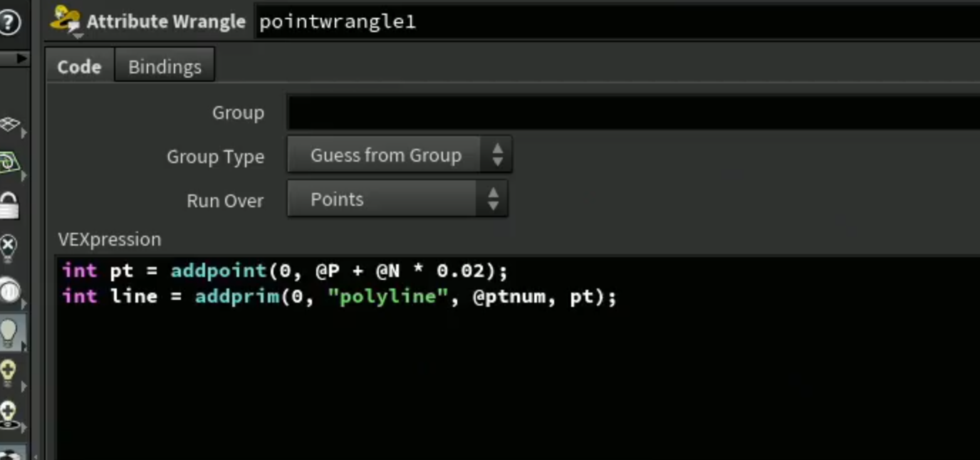Toggle the padlock lock icon

click(9, 206)
